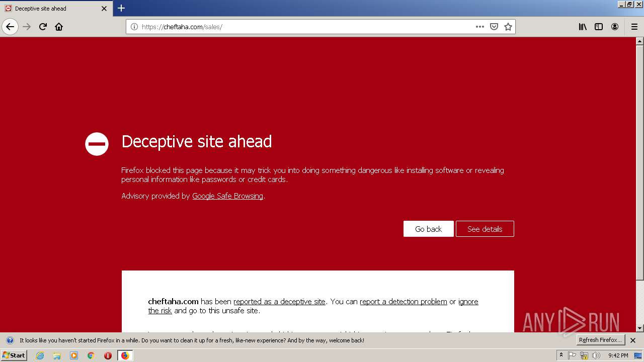Open media player from taskbar
This screenshot has width=644, height=362.
[x=74, y=355]
